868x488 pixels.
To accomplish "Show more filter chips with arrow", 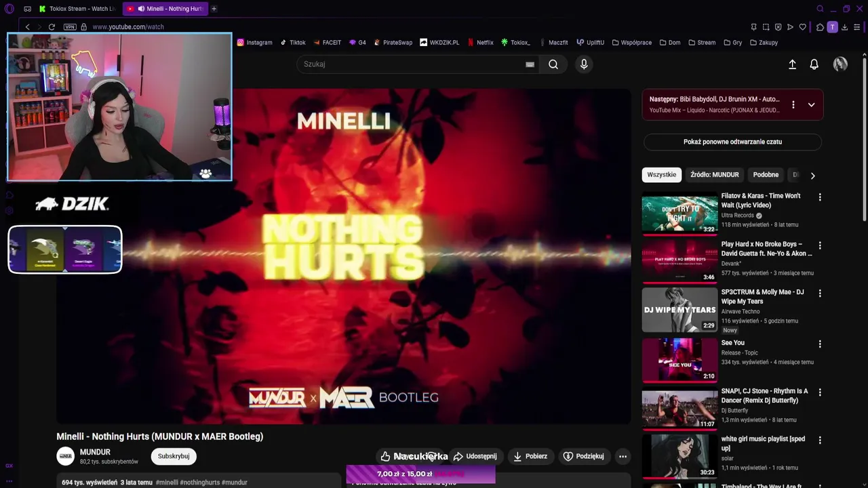I will coord(812,176).
